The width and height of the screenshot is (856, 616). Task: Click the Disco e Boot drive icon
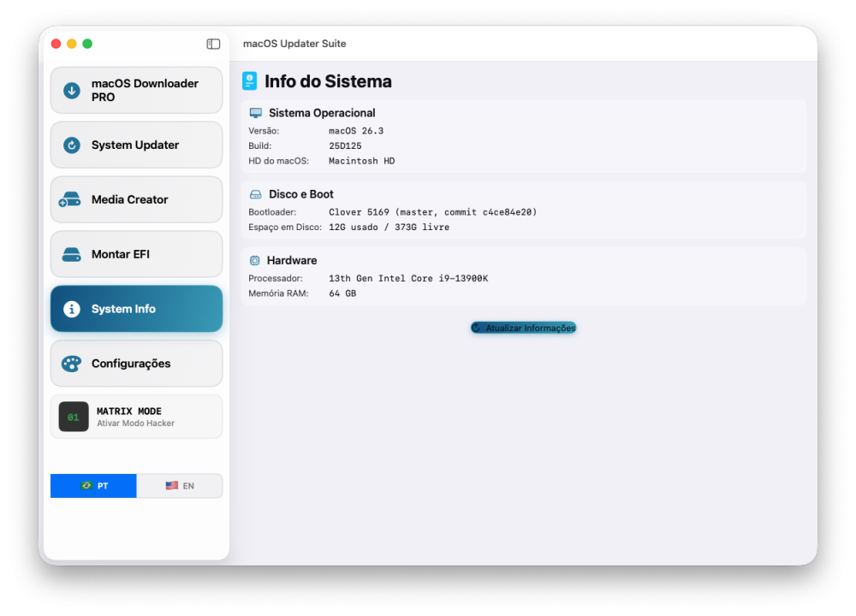click(255, 194)
